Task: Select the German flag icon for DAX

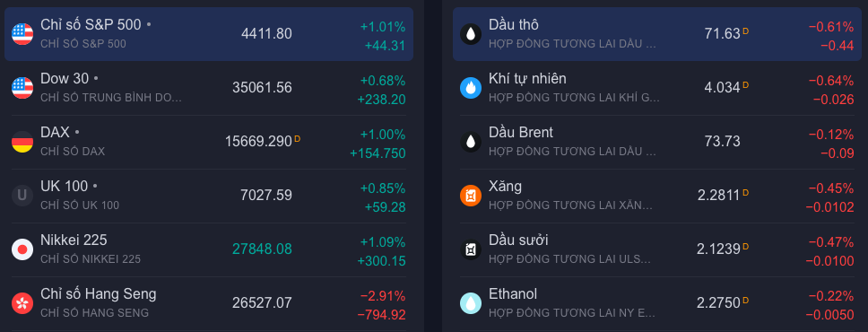Action: pos(22,142)
